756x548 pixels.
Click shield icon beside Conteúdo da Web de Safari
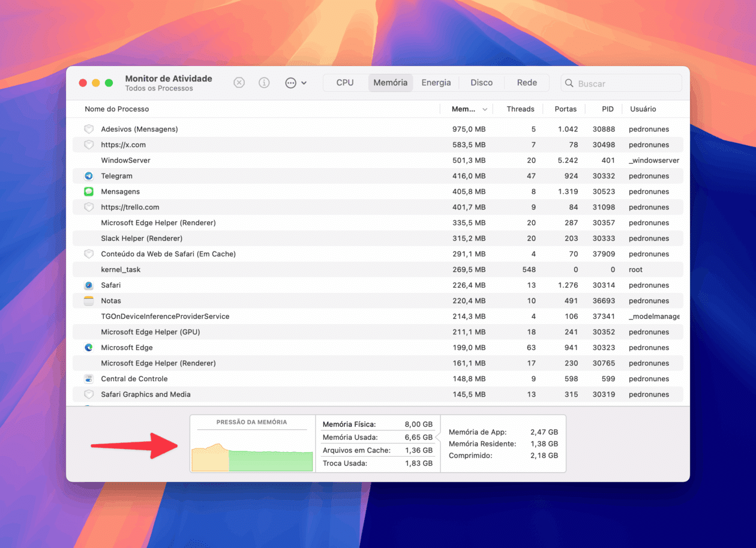coord(89,254)
